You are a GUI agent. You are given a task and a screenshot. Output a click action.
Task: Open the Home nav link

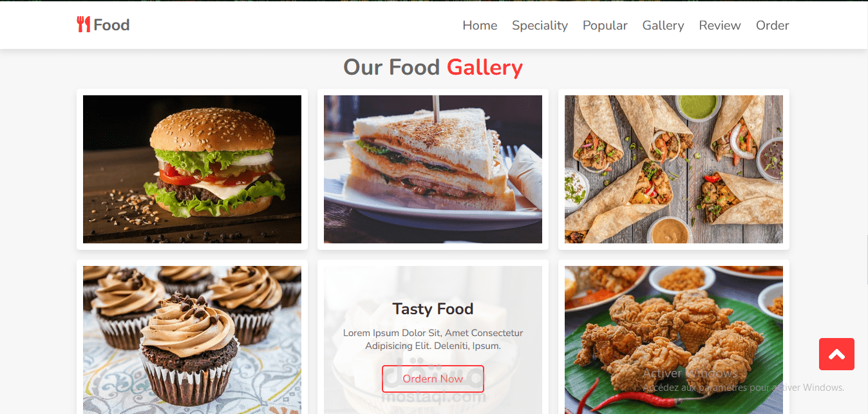[x=480, y=25]
